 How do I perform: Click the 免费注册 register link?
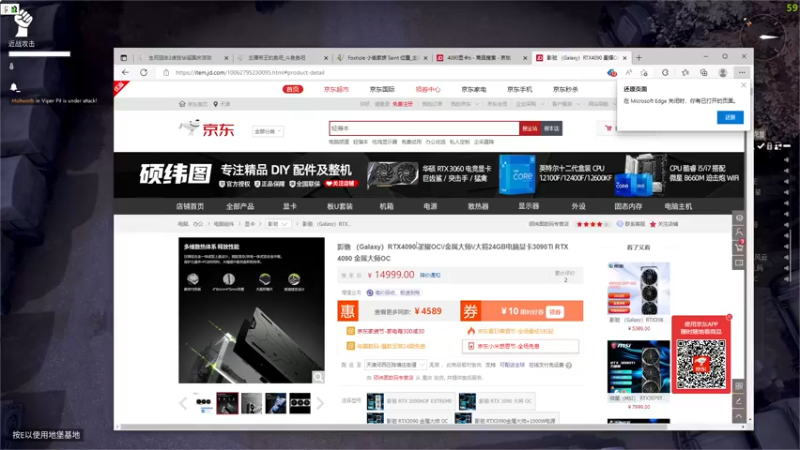pos(403,104)
